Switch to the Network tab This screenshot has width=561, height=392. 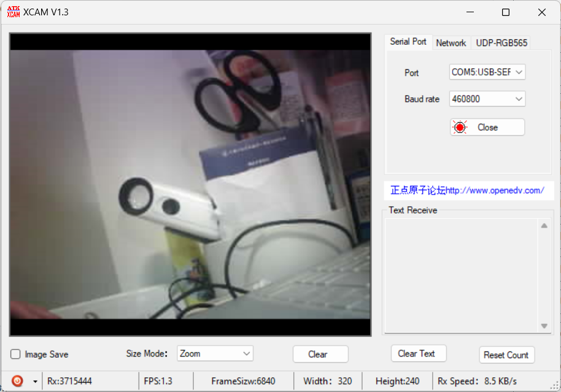451,42
